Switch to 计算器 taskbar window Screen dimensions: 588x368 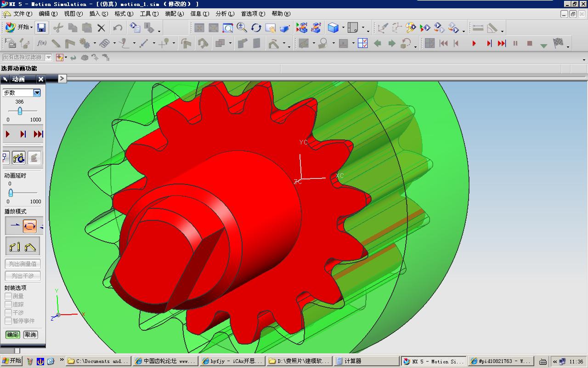(366, 361)
